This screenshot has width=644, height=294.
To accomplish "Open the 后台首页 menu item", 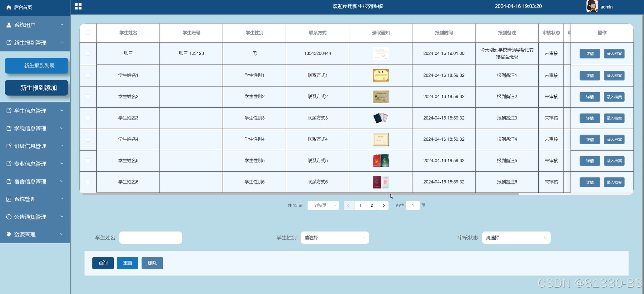I will (35, 7).
